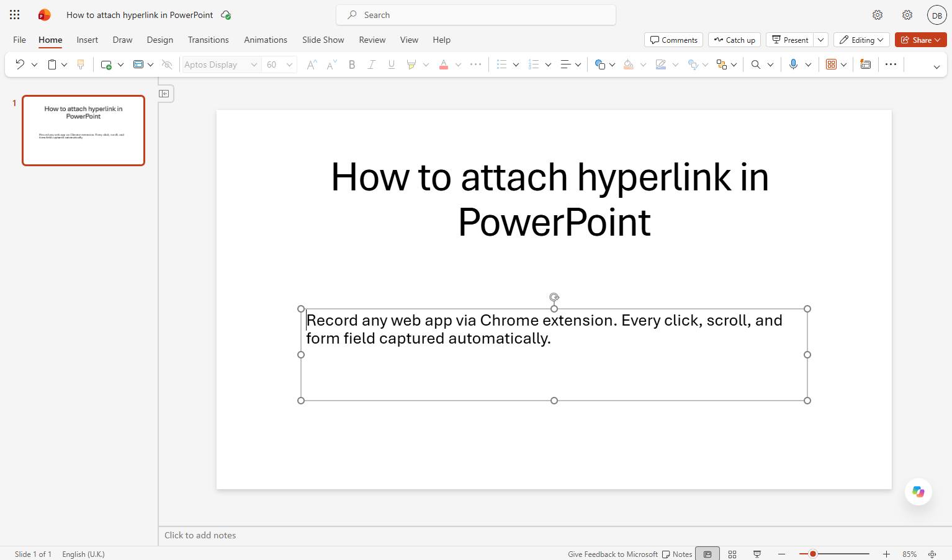
Task: Click the More options ellipsis in ribbon
Action: pos(891,64)
